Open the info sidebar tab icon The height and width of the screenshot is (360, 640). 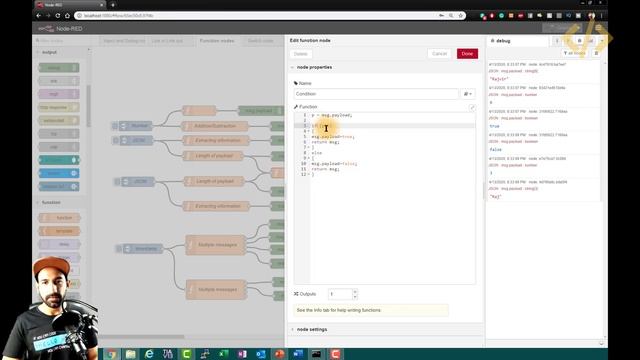pyautogui.click(x=557, y=41)
